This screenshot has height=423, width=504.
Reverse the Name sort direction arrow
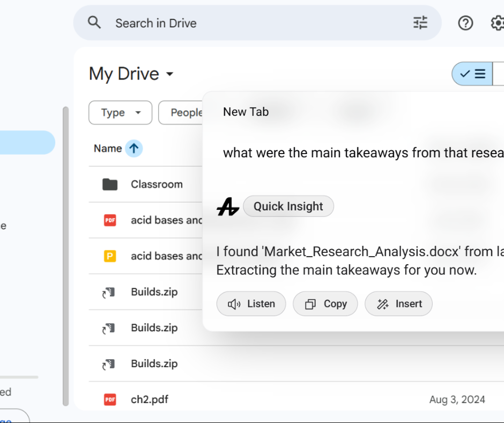click(134, 148)
